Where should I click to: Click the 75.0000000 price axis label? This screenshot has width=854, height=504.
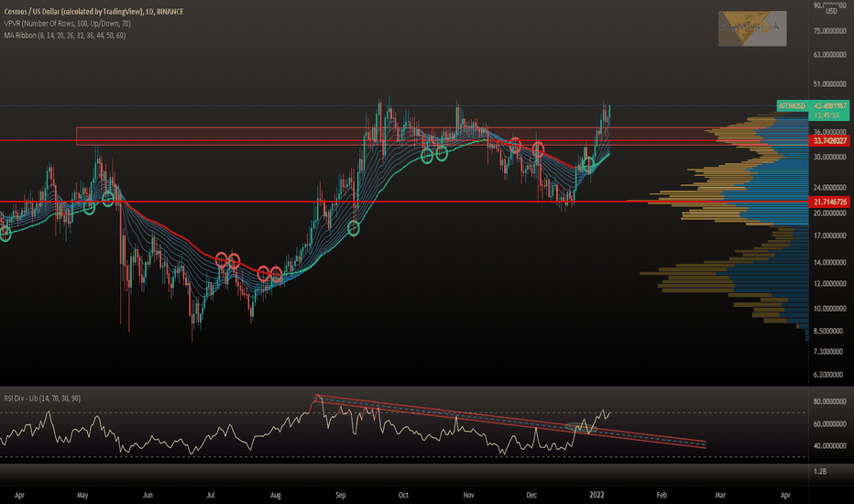pos(829,31)
